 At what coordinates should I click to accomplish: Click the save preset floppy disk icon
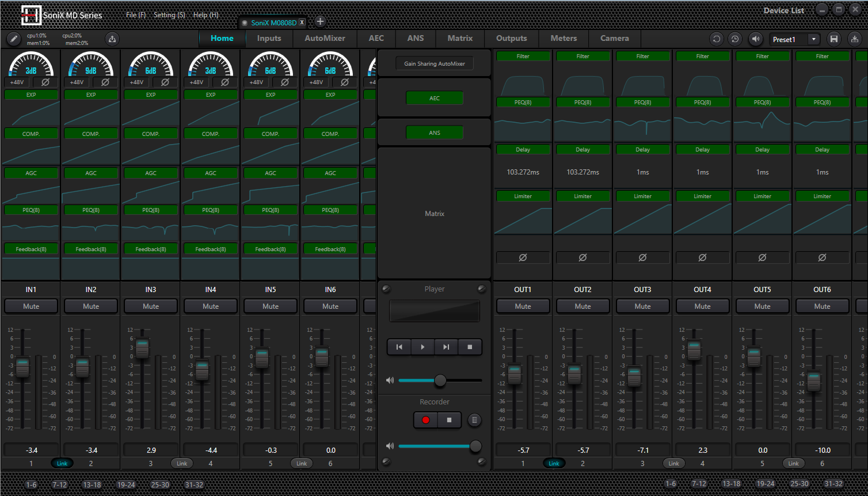point(833,39)
